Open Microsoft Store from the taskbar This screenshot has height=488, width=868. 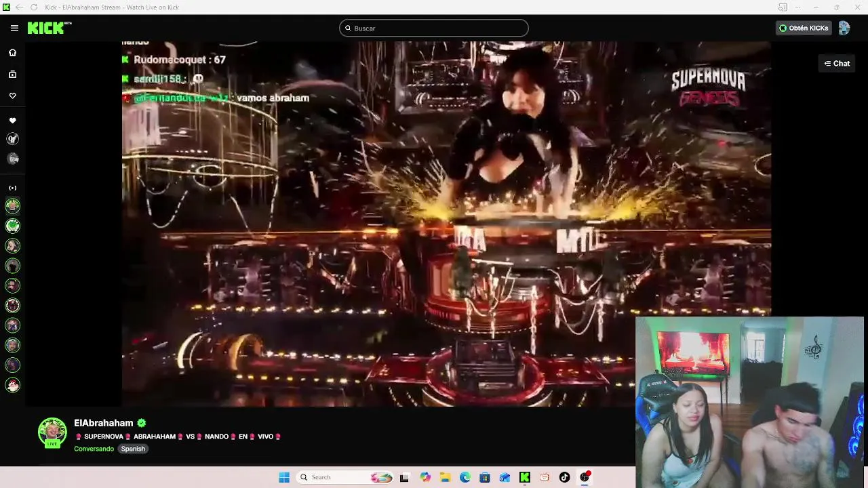485,477
